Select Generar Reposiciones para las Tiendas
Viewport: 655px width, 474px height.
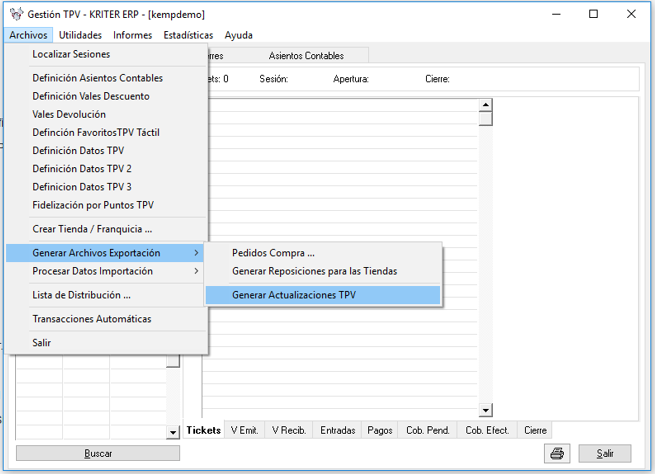pyautogui.click(x=314, y=271)
